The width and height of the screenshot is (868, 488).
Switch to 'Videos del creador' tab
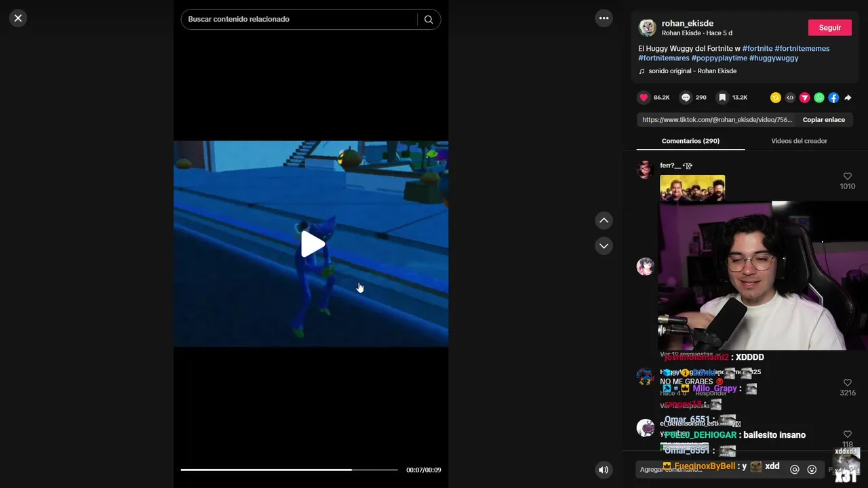pyautogui.click(x=799, y=141)
